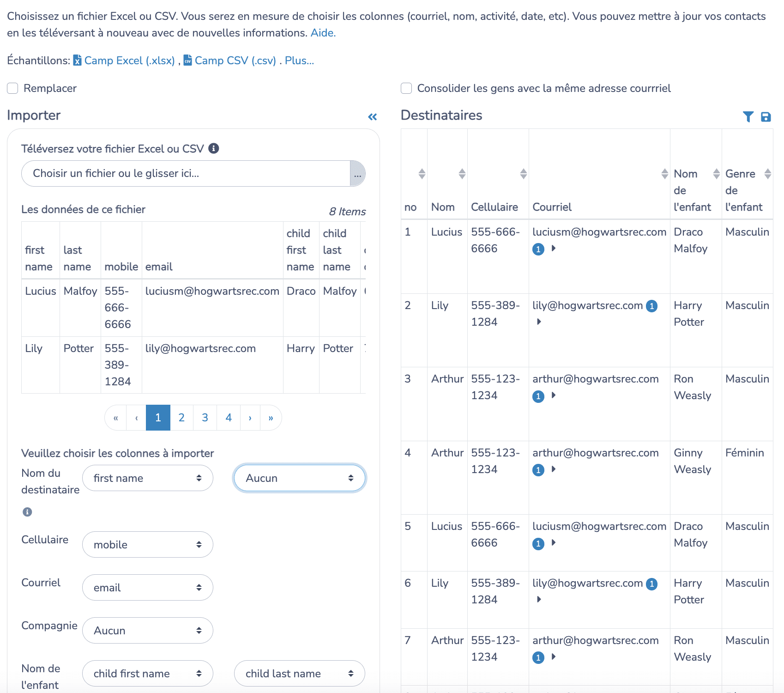This screenshot has height=693, width=784.
Task: Expand email details arrow in recipient row 3
Action: [x=553, y=395]
